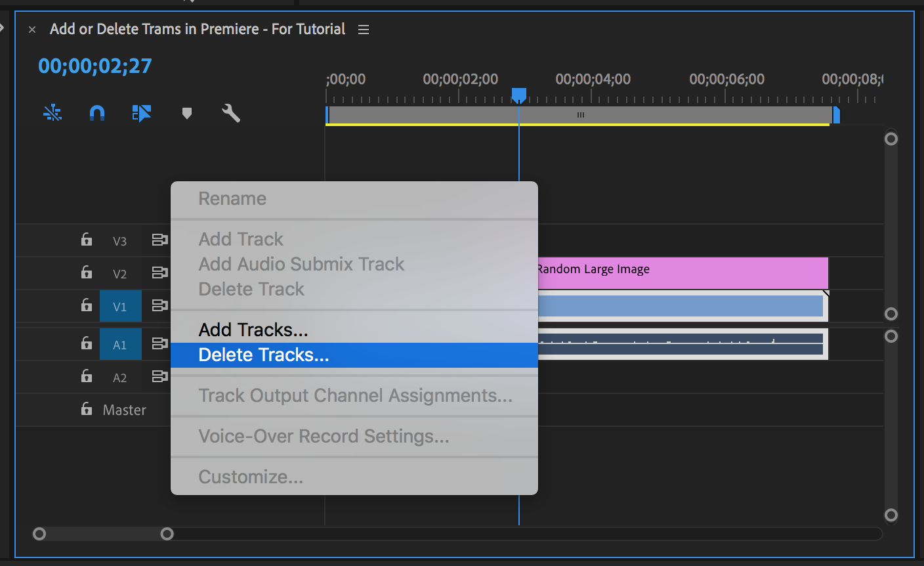
Task: Toggle the magnet Snap icon
Action: (x=96, y=113)
